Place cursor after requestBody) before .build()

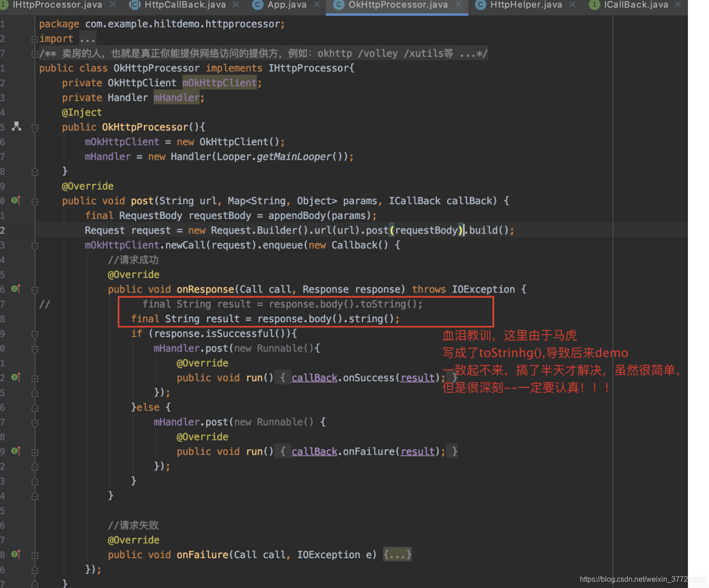coord(464,230)
